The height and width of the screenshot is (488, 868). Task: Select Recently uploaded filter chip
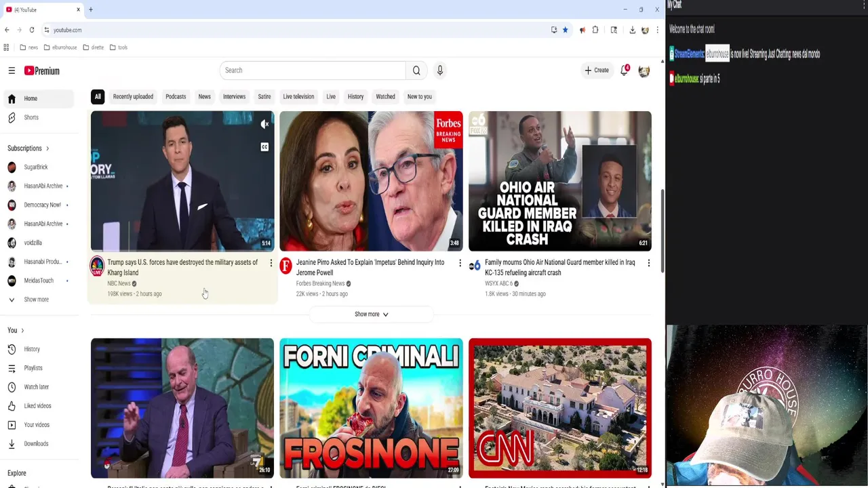(x=133, y=96)
